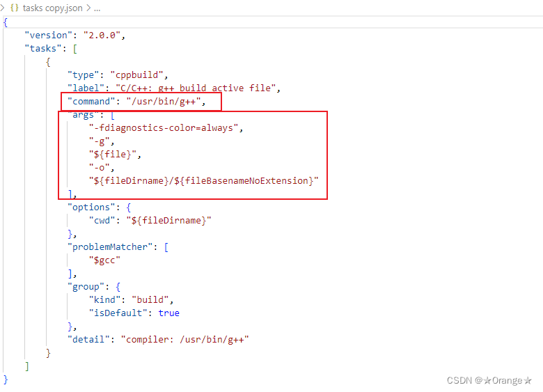The height and width of the screenshot is (392, 543).
Task: Click the "cwd" key text
Action: click(102, 221)
